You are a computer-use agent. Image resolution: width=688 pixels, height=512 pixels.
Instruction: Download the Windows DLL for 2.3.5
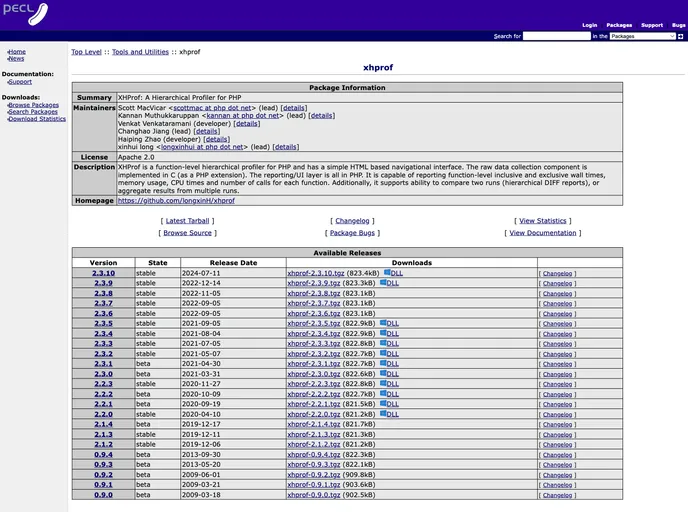390,323
